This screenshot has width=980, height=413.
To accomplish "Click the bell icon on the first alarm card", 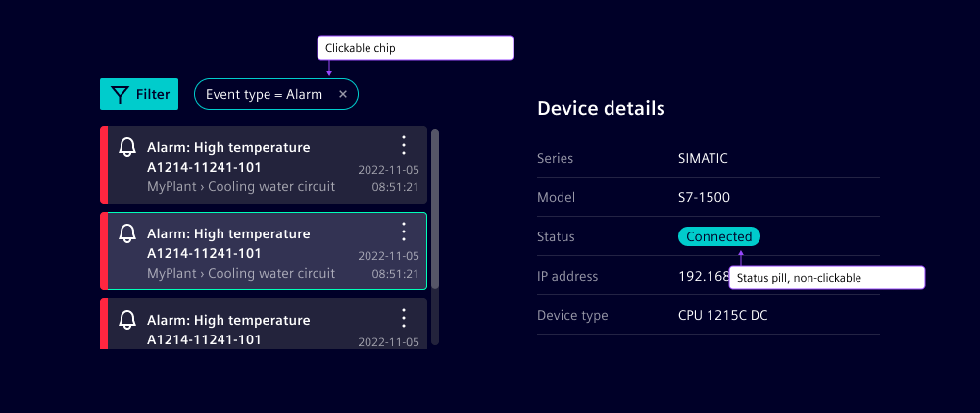I will 126,147.
